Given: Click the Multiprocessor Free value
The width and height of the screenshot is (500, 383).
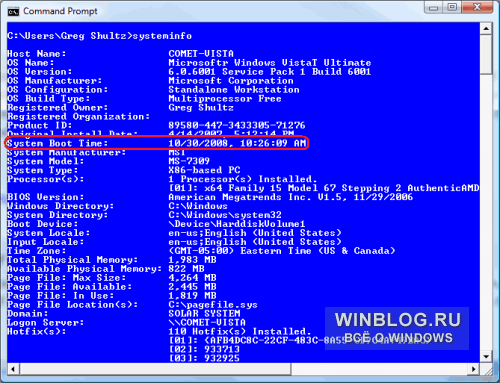Looking at the screenshot, I should tap(225, 99).
